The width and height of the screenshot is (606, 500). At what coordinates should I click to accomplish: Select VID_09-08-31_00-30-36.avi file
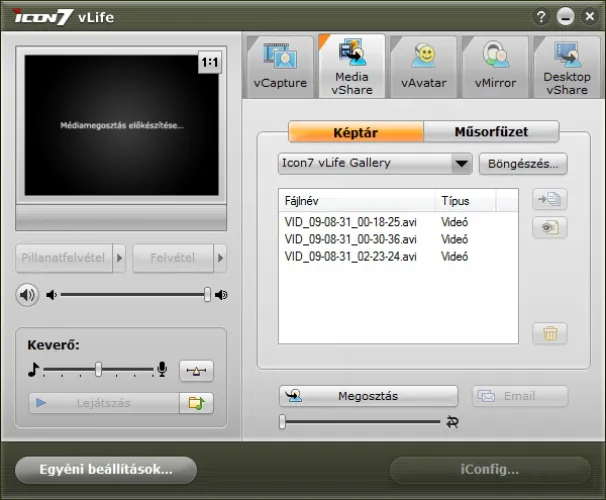pyautogui.click(x=398, y=239)
